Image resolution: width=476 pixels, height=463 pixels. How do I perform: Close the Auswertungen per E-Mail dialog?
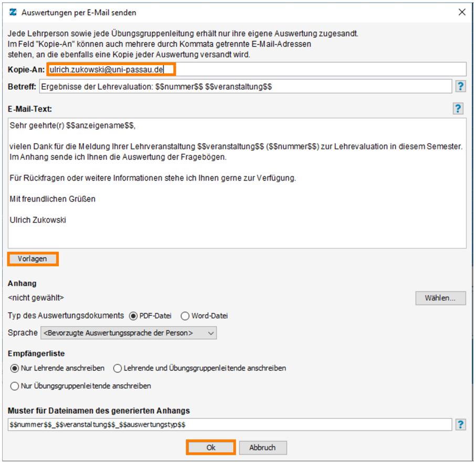pos(462,12)
